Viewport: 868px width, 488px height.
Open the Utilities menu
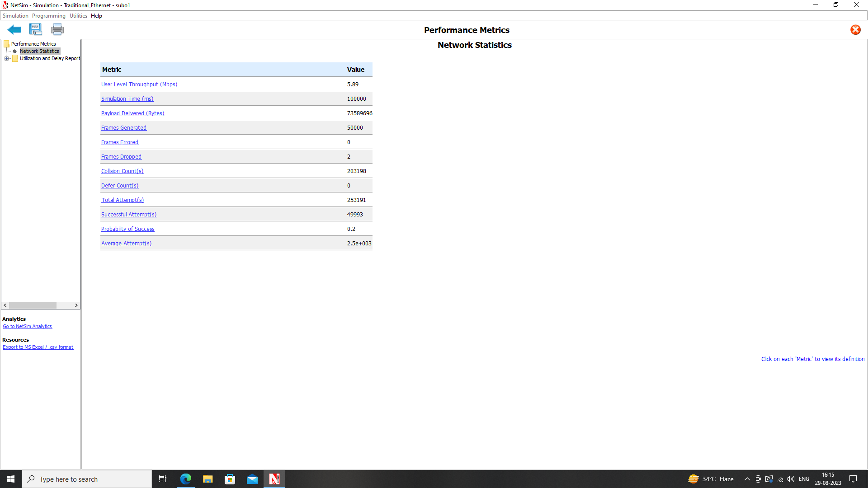[x=78, y=16]
